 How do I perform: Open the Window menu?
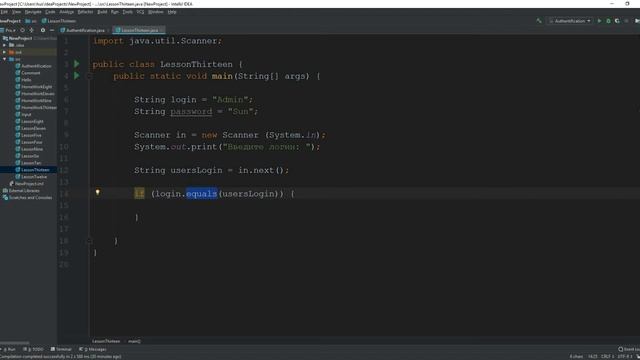[156, 12]
